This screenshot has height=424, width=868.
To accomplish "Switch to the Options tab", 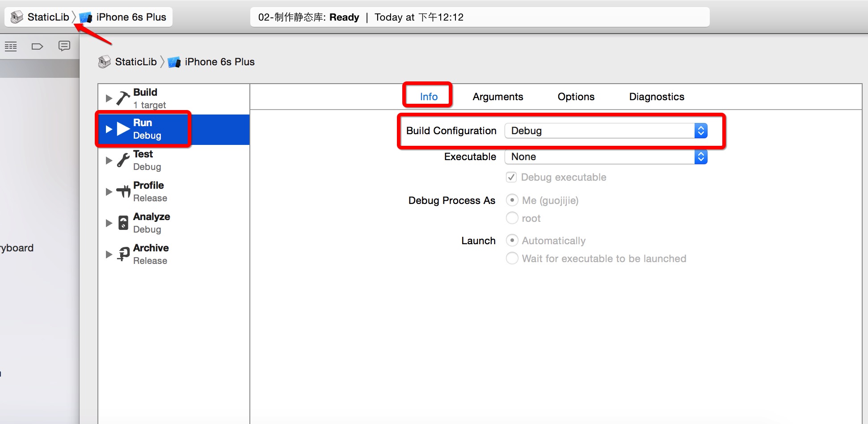I will pyautogui.click(x=576, y=97).
